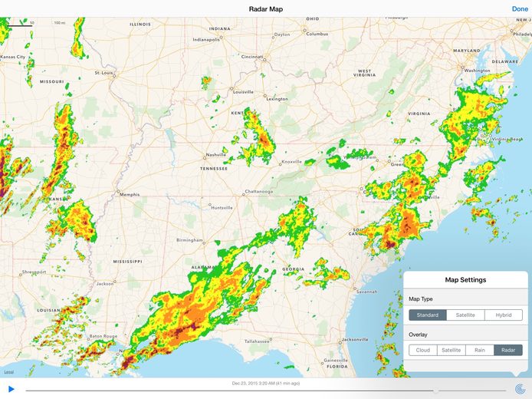Tap the Savannah city label

click(367, 292)
